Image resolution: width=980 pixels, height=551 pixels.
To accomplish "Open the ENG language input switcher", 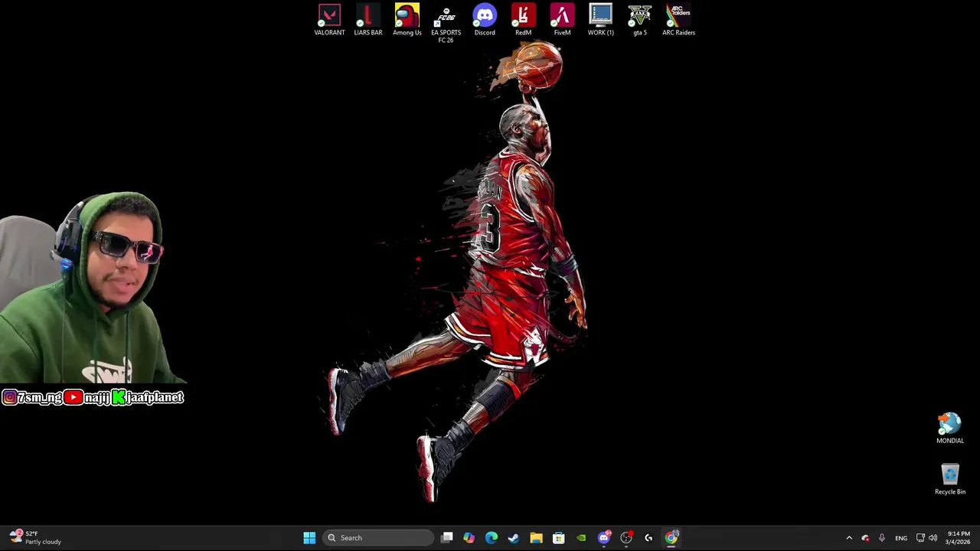I will pos(901,538).
